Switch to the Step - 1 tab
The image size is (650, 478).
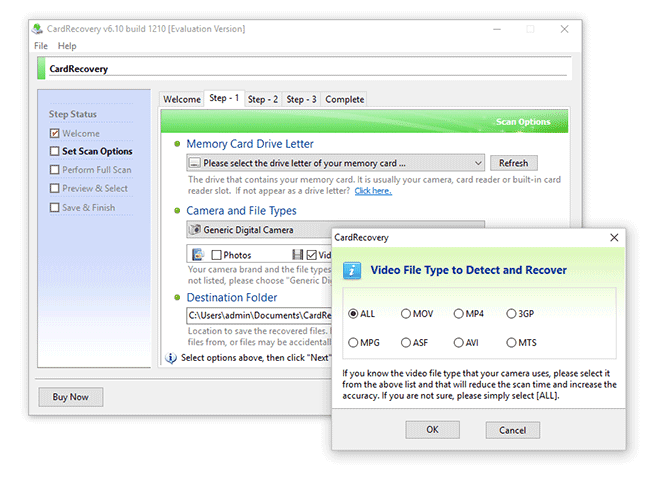(224, 98)
